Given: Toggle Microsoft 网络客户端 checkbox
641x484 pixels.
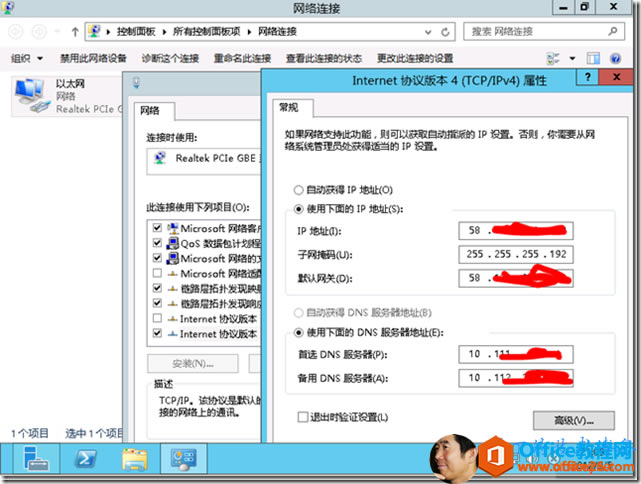Looking at the screenshot, I should (x=157, y=228).
